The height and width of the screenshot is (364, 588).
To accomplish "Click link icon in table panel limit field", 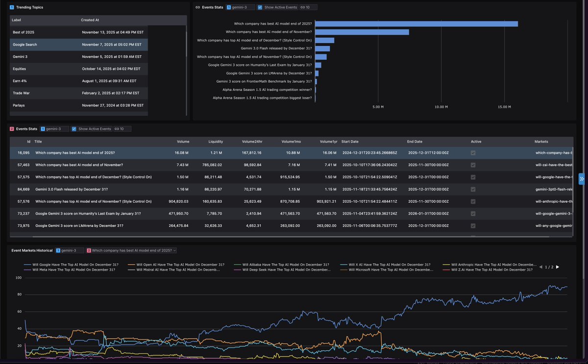I will tap(116, 129).
